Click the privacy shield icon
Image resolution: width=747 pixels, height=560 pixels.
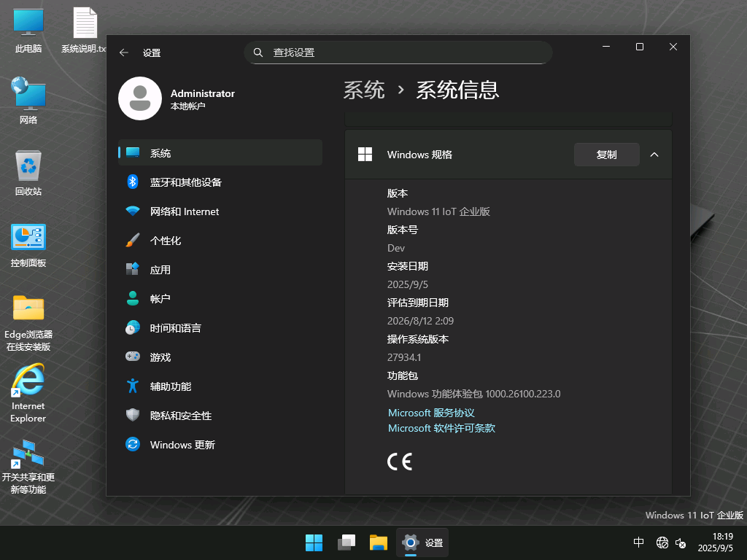coord(133,415)
